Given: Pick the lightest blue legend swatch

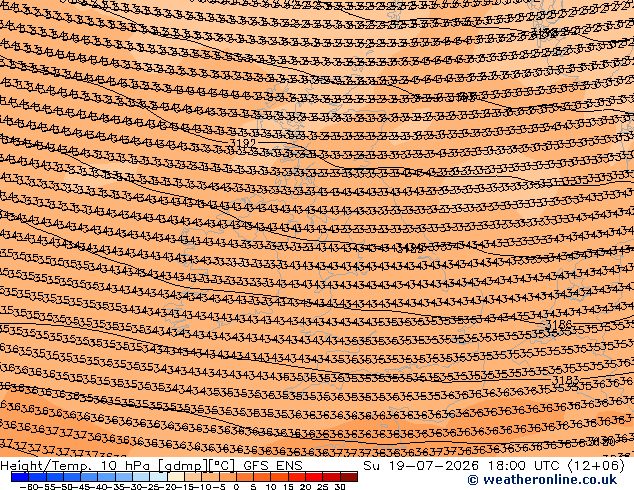Looking at the screenshot, I should click(158, 477).
